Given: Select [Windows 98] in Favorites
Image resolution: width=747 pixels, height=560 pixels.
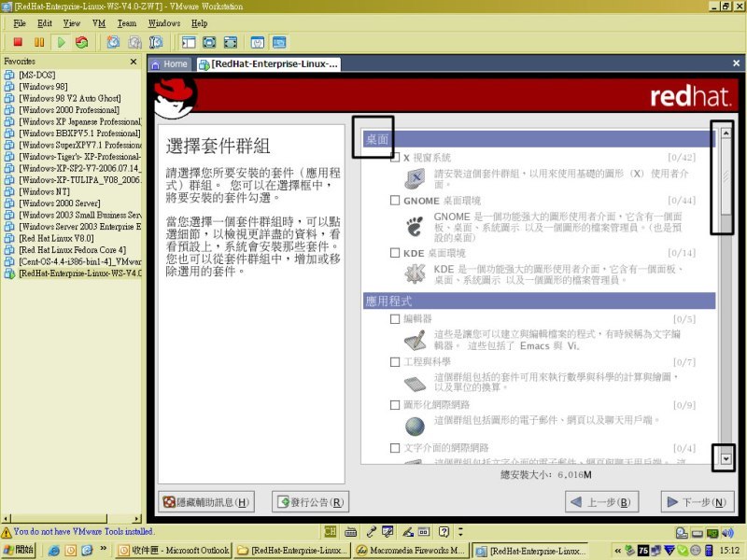Looking at the screenshot, I should (x=43, y=87).
